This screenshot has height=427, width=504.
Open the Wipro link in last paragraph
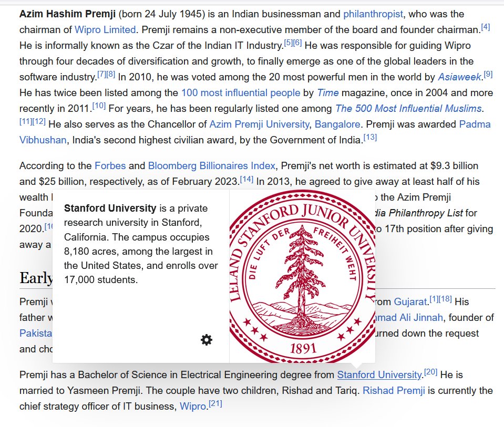pos(192,406)
